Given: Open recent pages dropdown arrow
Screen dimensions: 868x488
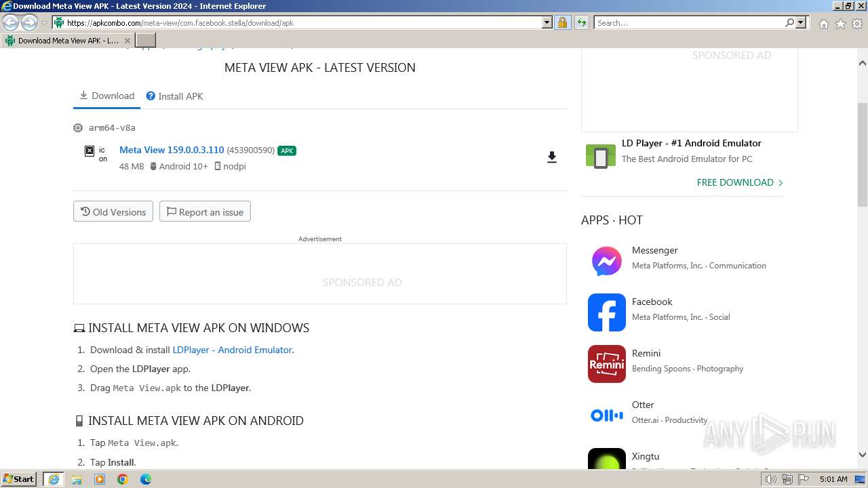Looking at the screenshot, I should point(44,23).
